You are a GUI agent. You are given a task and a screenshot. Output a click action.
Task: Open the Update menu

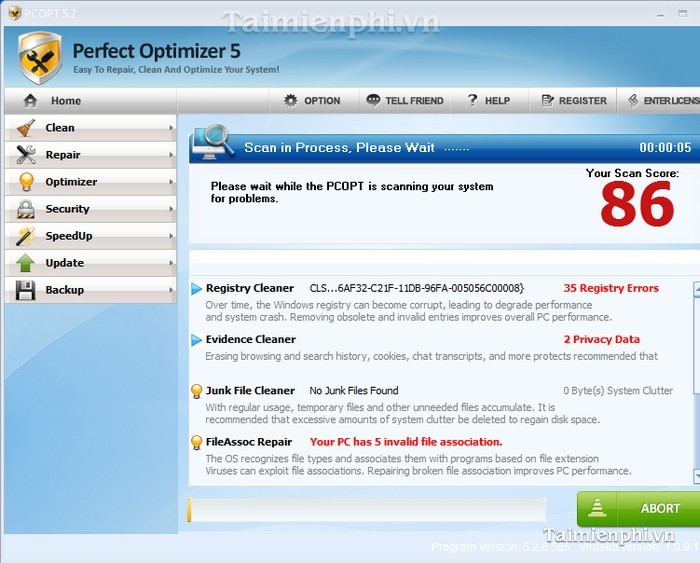[x=91, y=263]
